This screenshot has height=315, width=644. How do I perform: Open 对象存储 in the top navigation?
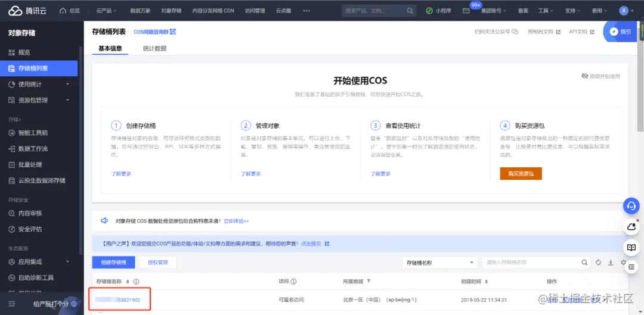pyautogui.click(x=171, y=11)
